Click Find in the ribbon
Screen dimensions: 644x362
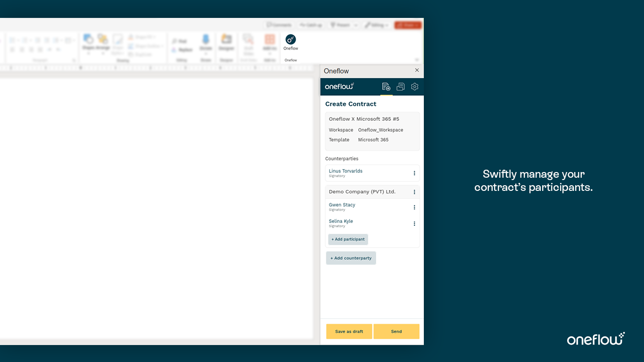179,41
